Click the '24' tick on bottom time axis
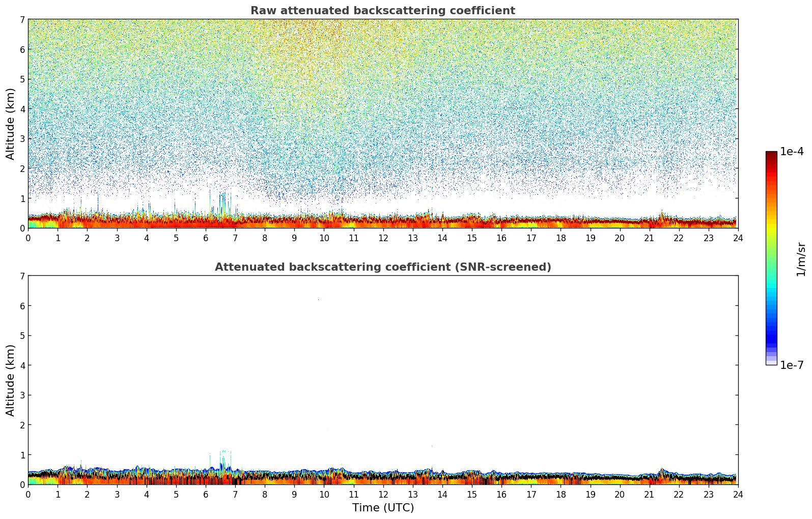 [738, 495]
